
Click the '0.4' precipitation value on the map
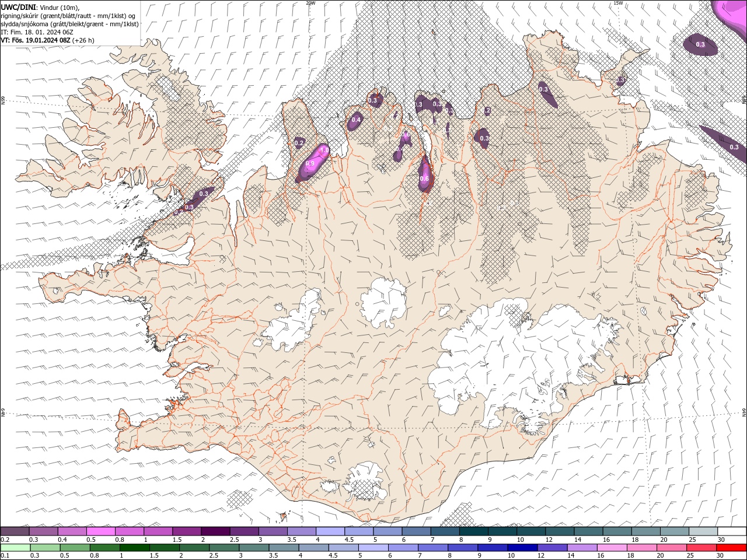[355, 120]
